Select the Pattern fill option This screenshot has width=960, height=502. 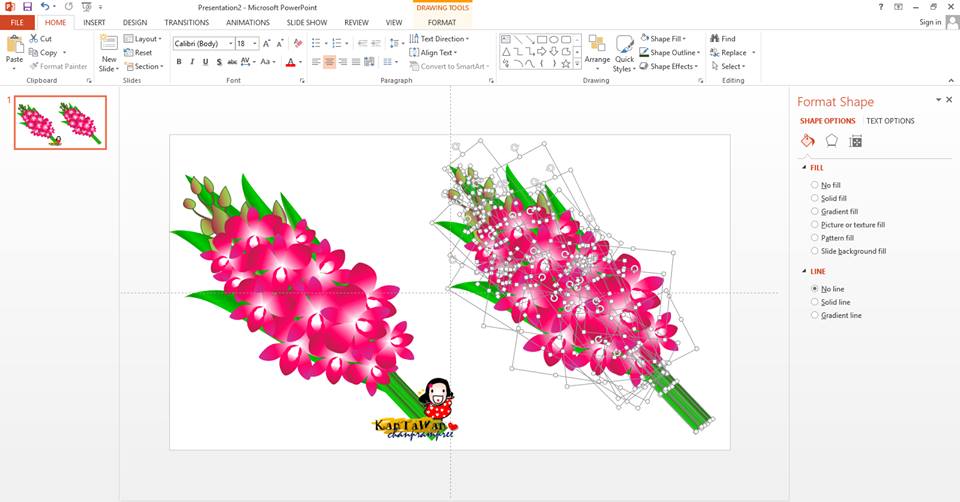pos(833,238)
